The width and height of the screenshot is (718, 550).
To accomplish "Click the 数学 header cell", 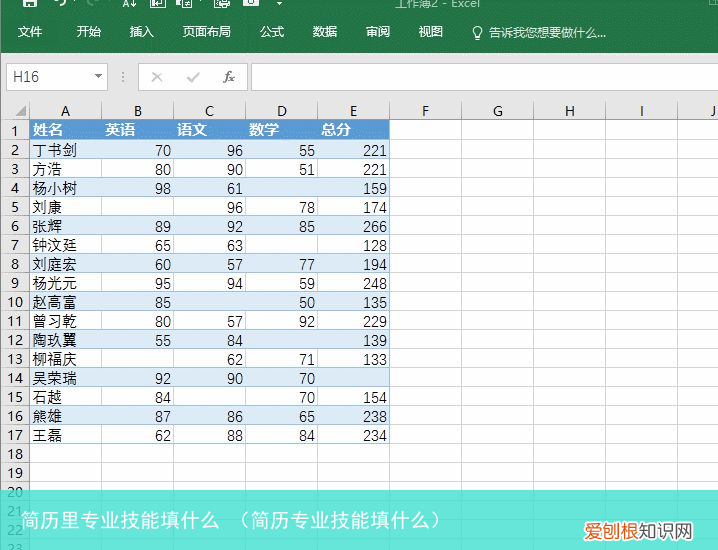I will click(x=281, y=130).
